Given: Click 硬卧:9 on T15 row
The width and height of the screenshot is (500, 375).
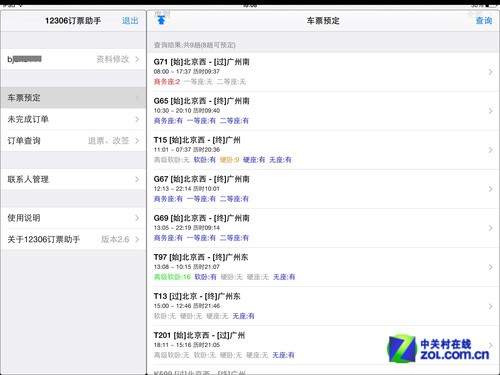Looking at the screenshot, I should 229,160.
